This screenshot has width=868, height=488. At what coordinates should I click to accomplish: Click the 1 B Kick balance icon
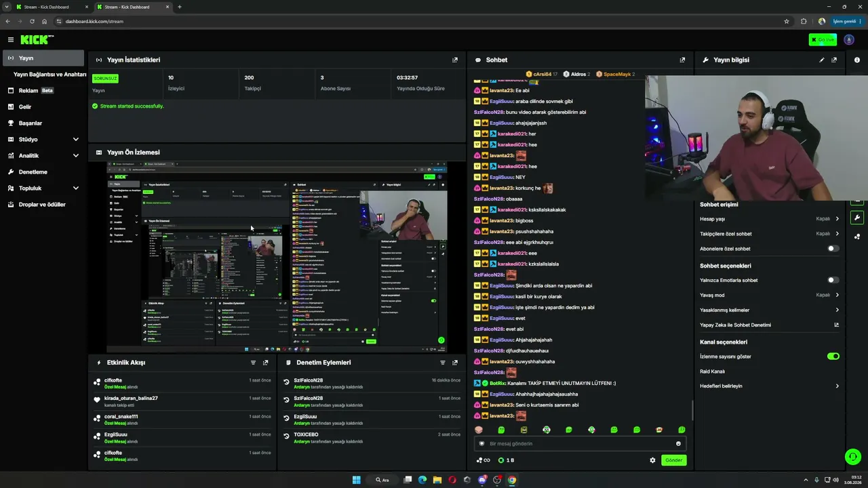tap(506, 460)
